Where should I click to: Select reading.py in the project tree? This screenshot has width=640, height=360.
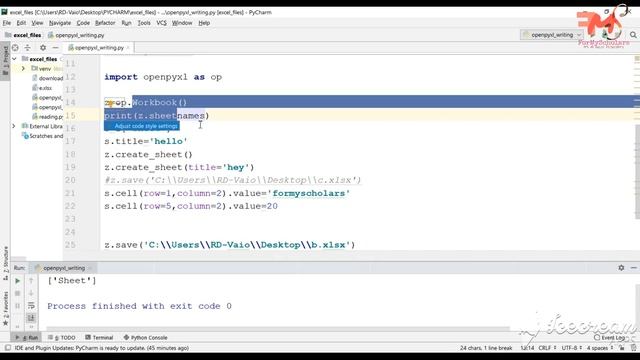pyautogui.click(x=48, y=117)
